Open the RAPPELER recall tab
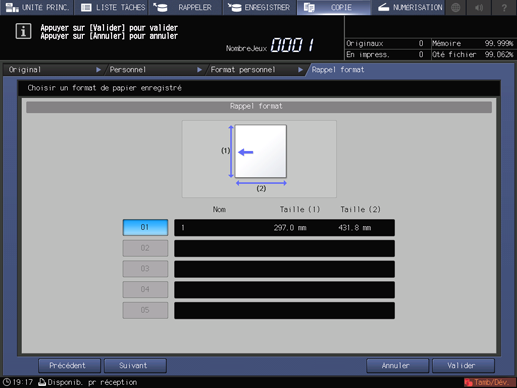Image resolution: width=517 pixels, height=388 pixels. tap(185, 7)
